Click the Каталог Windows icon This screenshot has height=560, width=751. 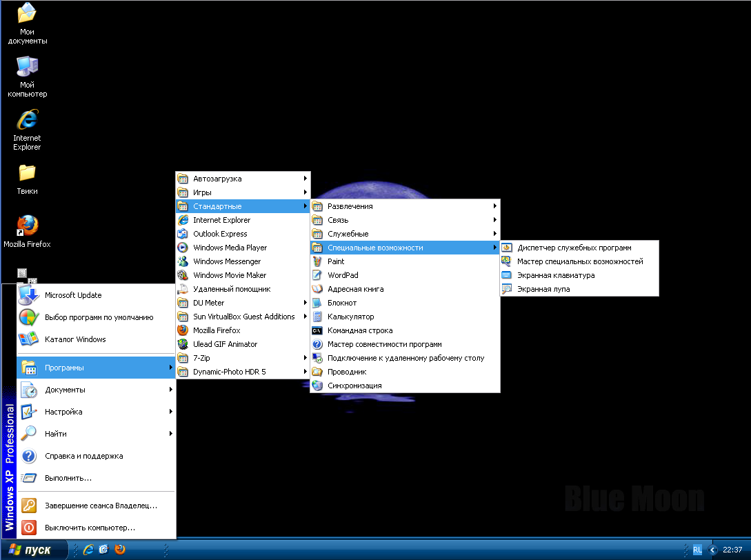28,339
